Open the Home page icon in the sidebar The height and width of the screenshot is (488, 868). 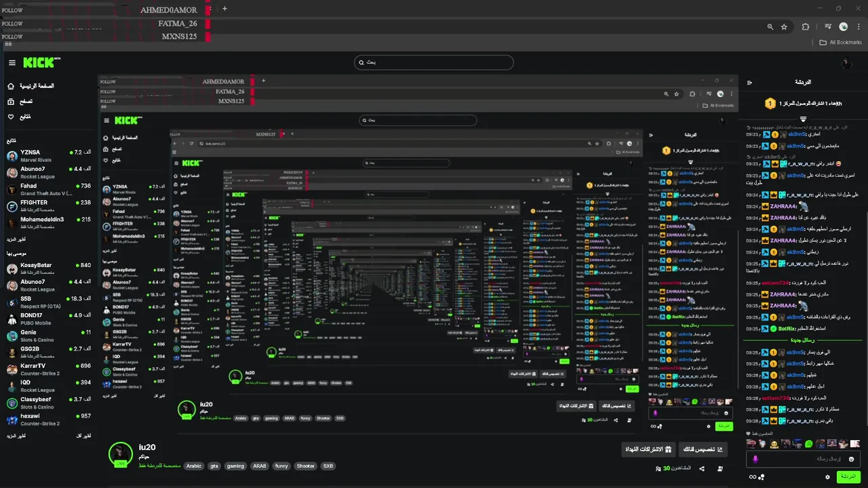click(x=11, y=86)
